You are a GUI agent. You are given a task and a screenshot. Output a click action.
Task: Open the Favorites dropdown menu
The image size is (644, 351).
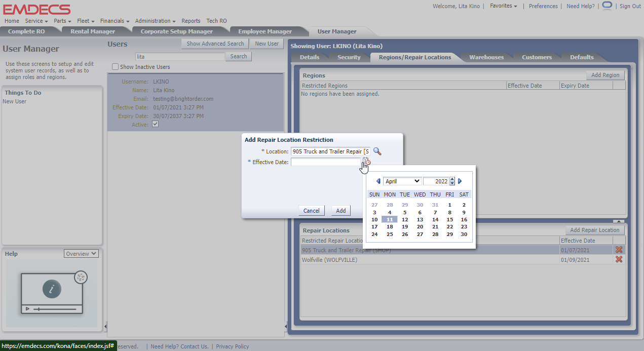click(504, 6)
